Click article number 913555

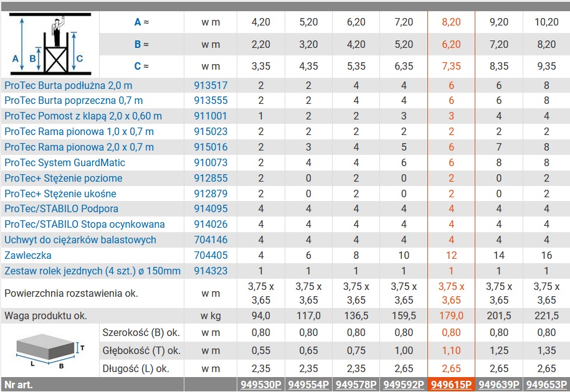click(x=211, y=101)
